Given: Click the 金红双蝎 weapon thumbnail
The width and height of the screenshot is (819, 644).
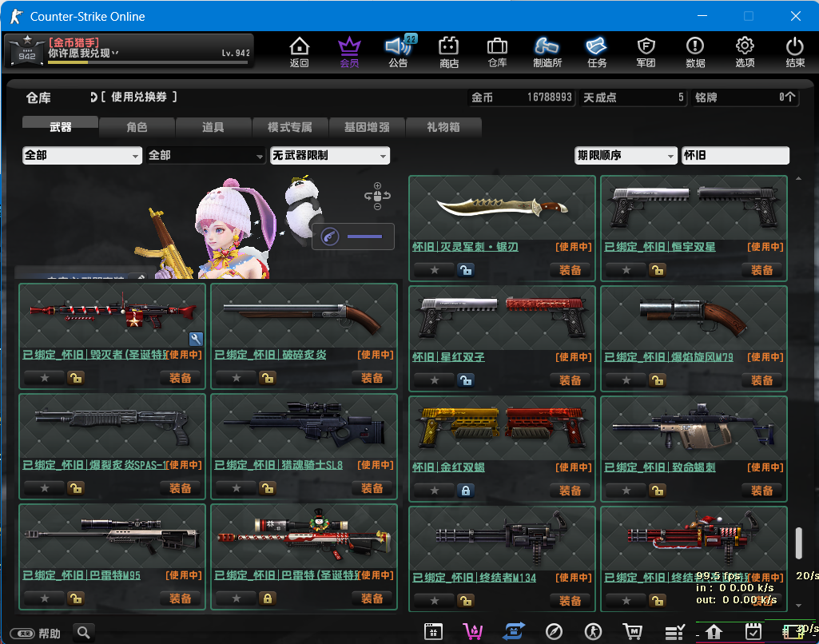Looking at the screenshot, I should coord(502,428).
